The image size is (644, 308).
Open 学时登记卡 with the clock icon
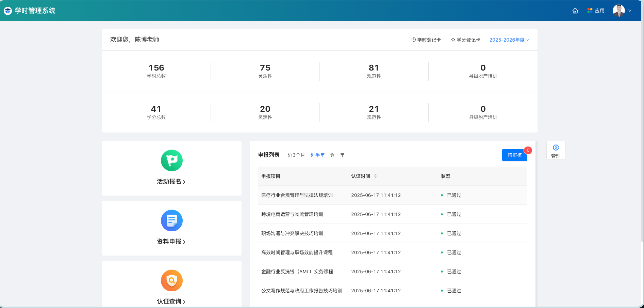tap(426, 40)
